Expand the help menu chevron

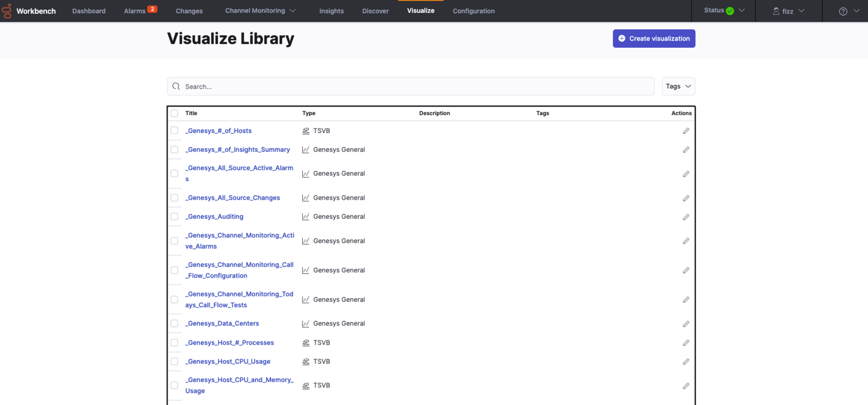pyautogui.click(x=857, y=11)
